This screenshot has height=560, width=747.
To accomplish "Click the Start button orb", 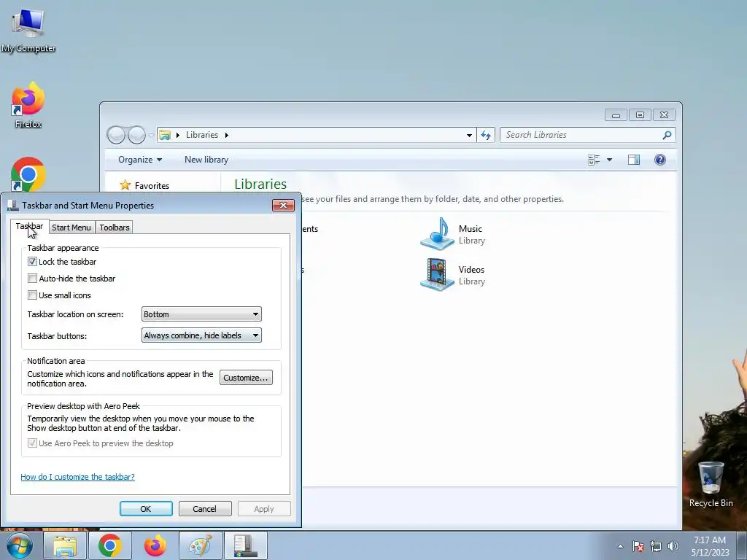I will (x=19, y=545).
